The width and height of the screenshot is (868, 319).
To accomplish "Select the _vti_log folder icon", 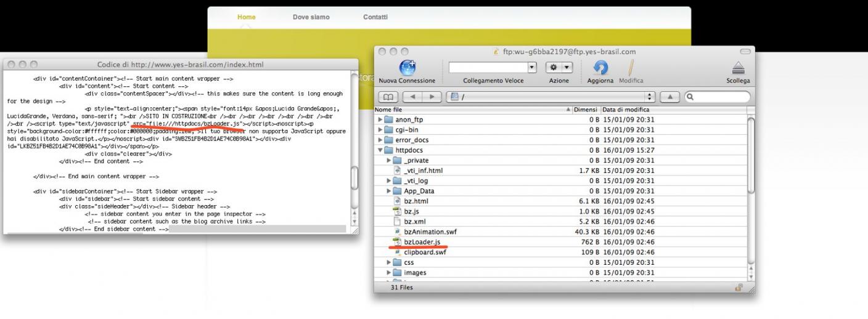I will [398, 180].
